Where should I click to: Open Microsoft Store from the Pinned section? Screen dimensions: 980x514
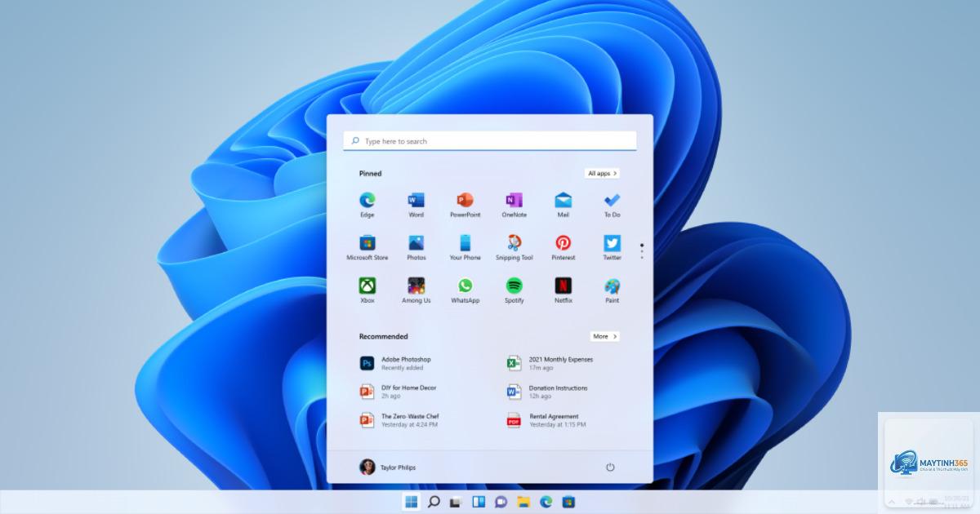(367, 247)
